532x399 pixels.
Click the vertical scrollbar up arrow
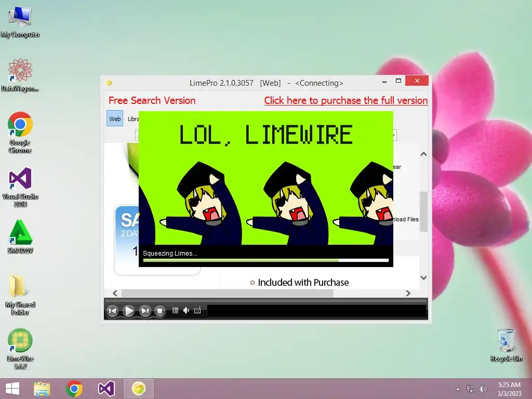click(x=423, y=154)
